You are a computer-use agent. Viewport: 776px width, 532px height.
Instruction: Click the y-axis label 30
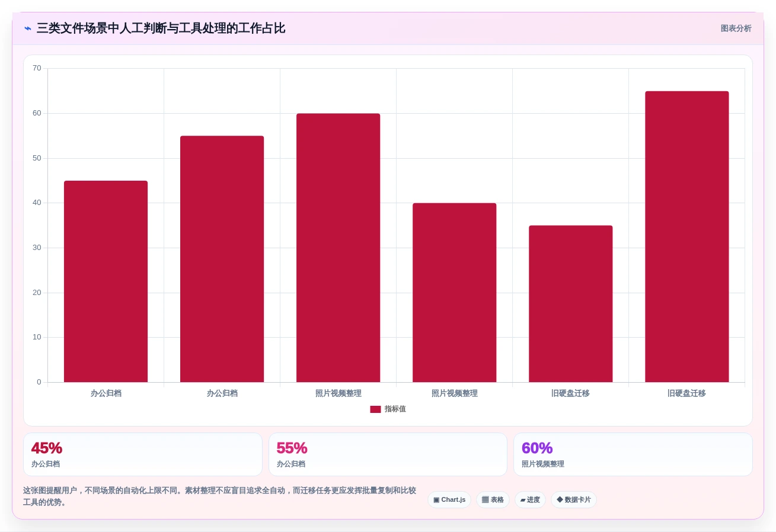(37, 248)
